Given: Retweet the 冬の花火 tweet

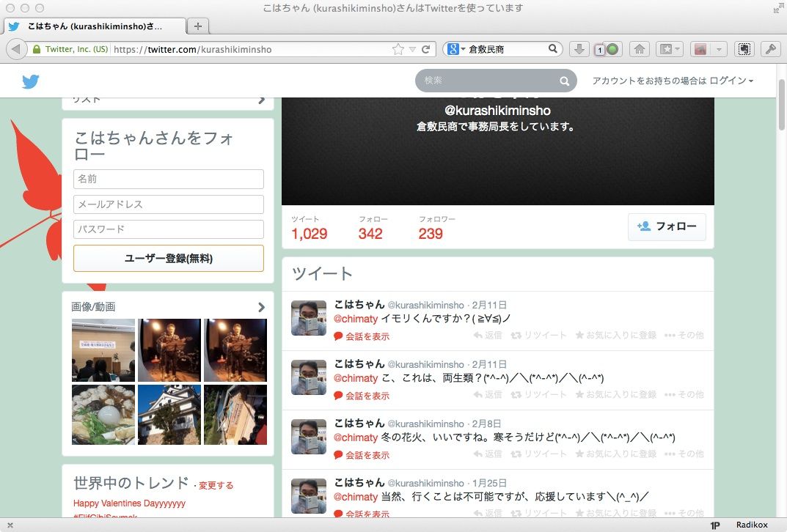Looking at the screenshot, I should [538, 454].
